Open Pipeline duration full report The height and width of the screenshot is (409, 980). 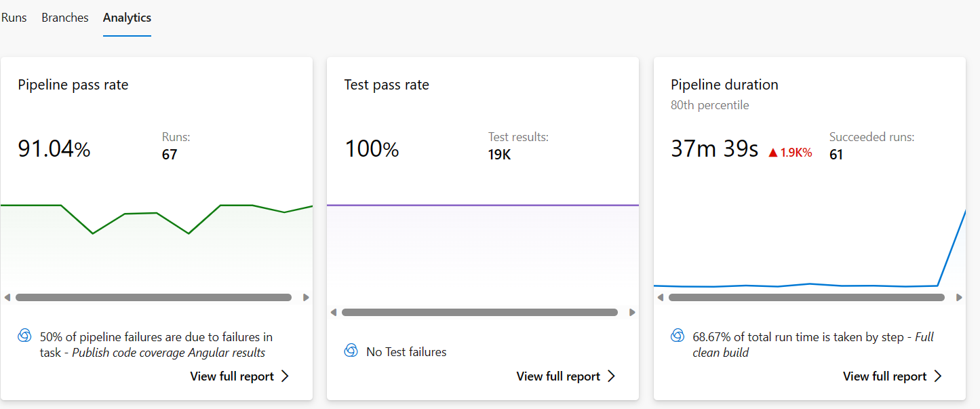point(886,376)
